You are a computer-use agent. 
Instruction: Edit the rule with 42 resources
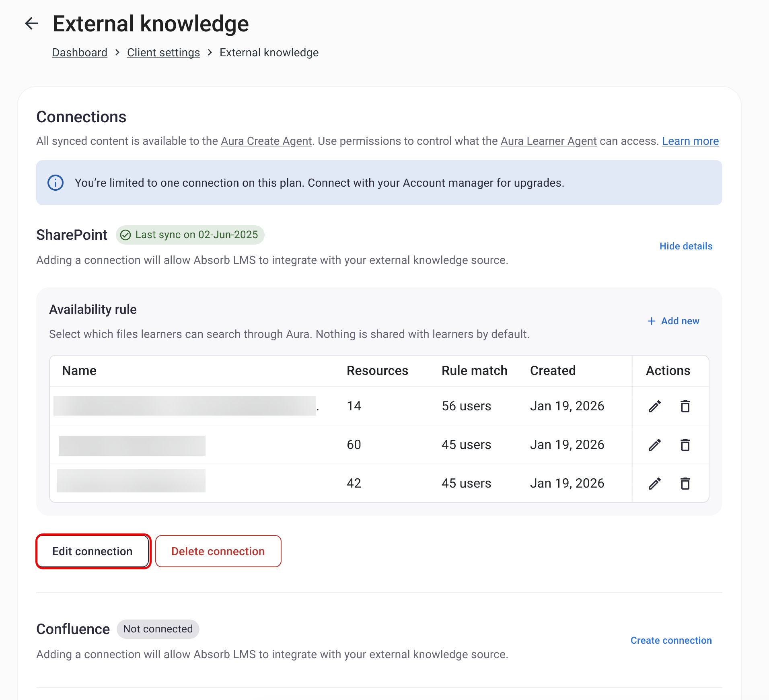click(655, 484)
